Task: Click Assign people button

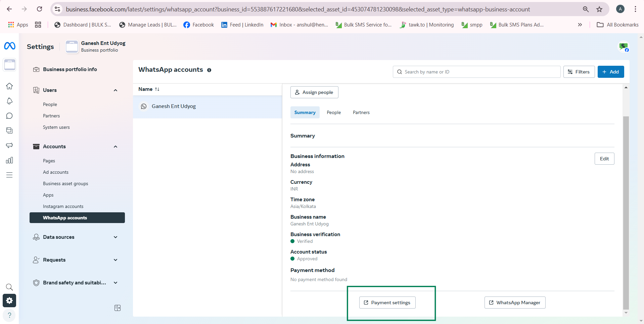Action: (314, 92)
